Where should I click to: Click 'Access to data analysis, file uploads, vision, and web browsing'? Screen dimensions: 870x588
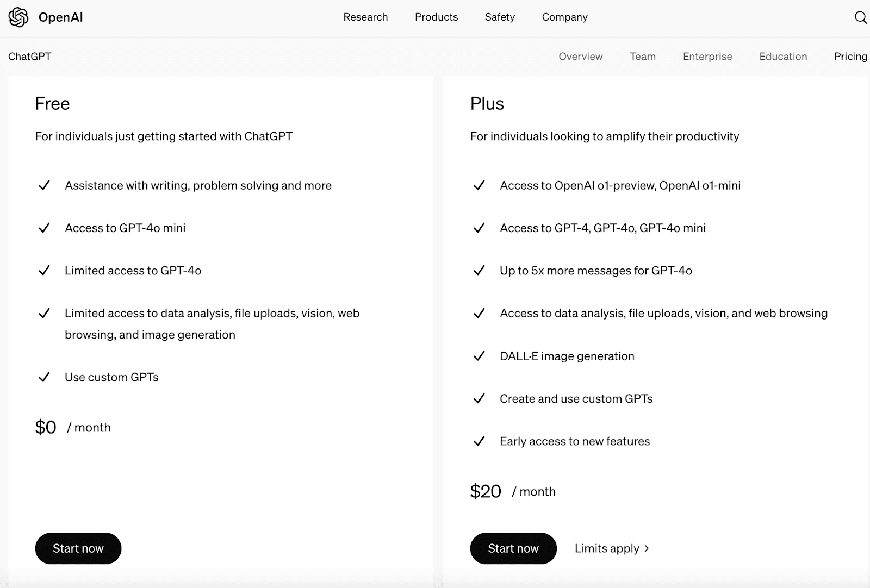click(x=663, y=314)
